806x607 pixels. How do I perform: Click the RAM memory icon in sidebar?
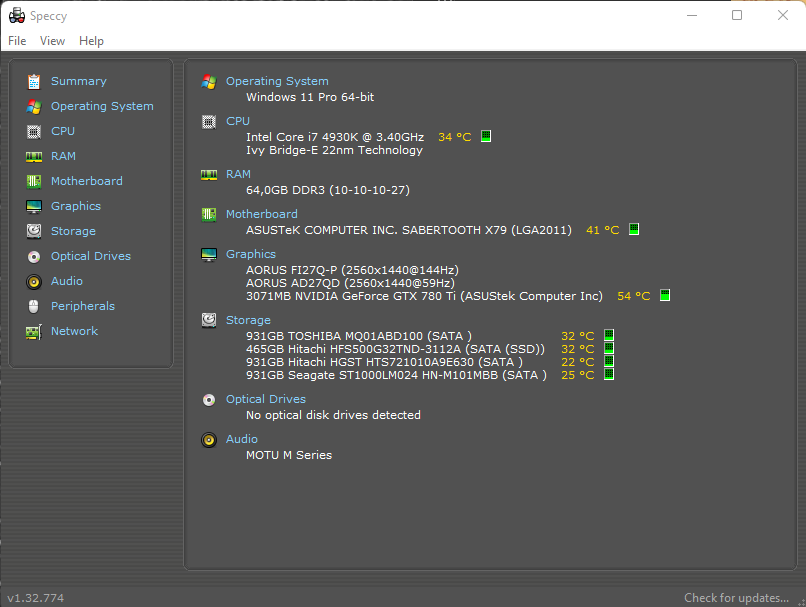[x=35, y=156]
